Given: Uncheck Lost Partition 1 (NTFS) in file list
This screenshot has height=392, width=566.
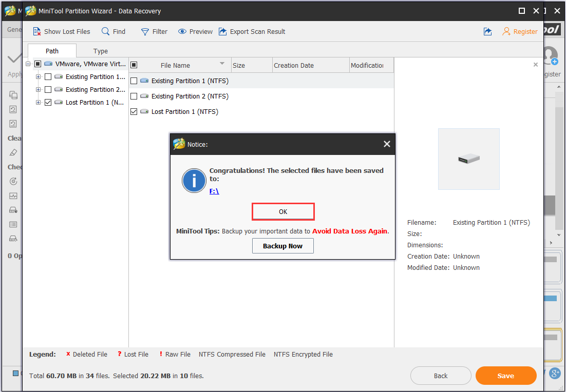Looking at the screenshot, I should pyautogui.click(x=134, y=111).
